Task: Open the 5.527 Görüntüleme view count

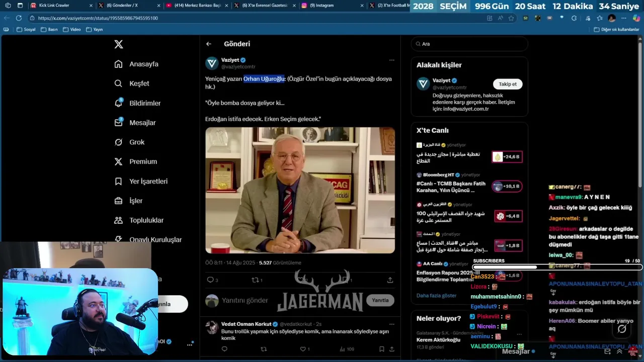Action: tap(280, 263)
